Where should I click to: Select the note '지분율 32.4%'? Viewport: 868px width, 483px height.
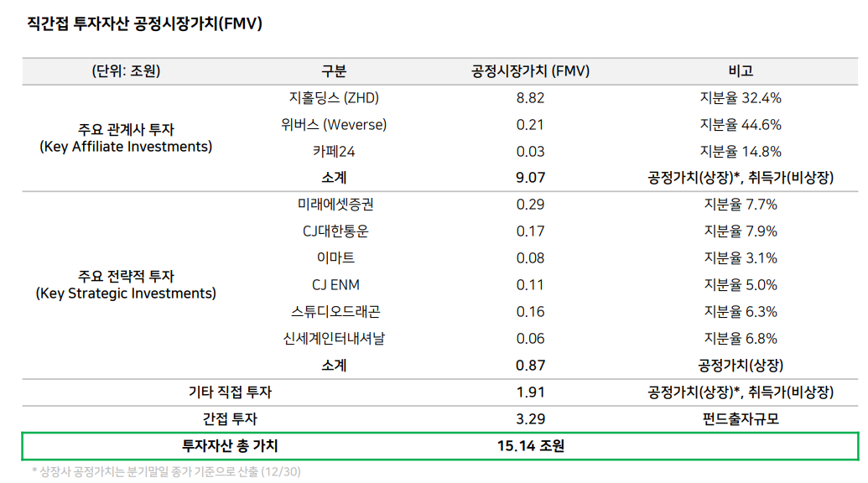[x=741, y=98]
